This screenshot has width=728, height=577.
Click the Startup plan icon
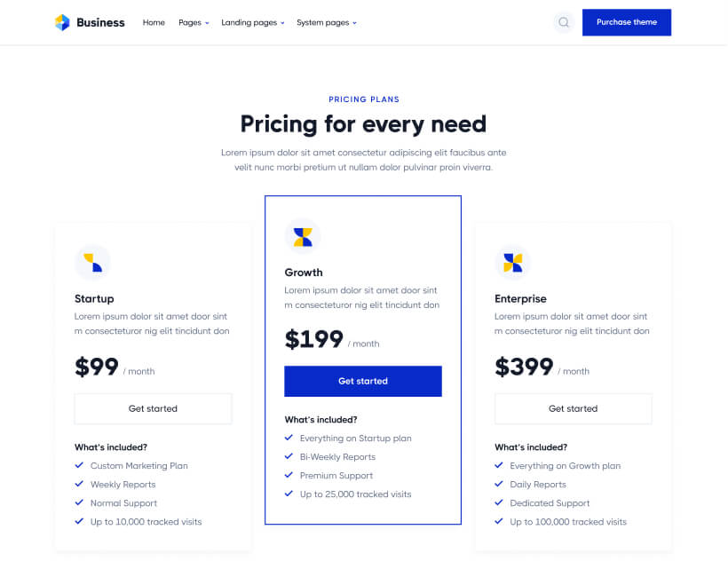[92, 262]
